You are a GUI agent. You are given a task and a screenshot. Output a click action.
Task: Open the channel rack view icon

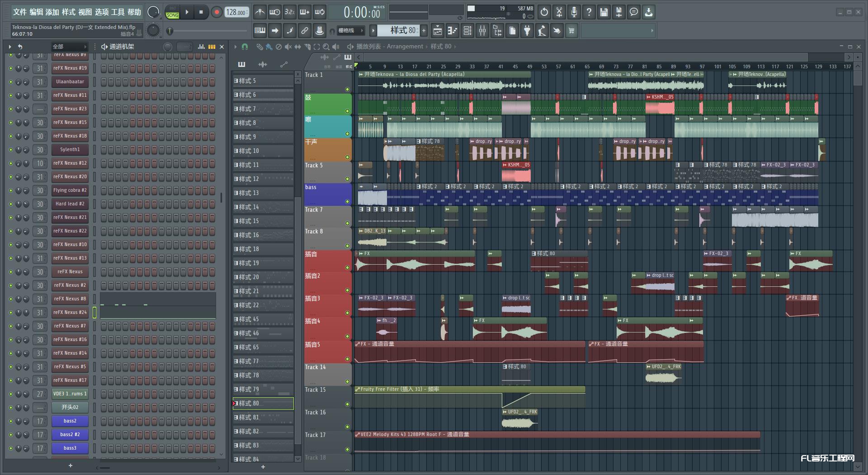click(x=467, y=31)
